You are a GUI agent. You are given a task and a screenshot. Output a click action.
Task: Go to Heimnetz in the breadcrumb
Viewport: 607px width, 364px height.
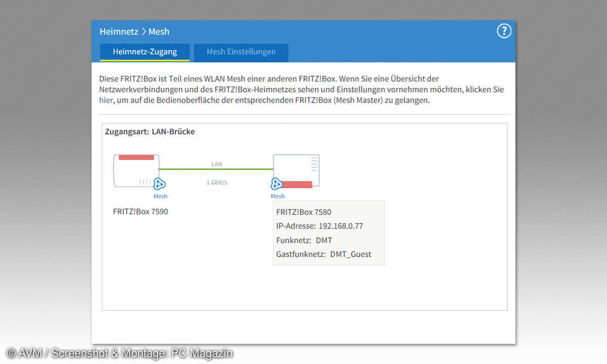click(x=119, y=31)
